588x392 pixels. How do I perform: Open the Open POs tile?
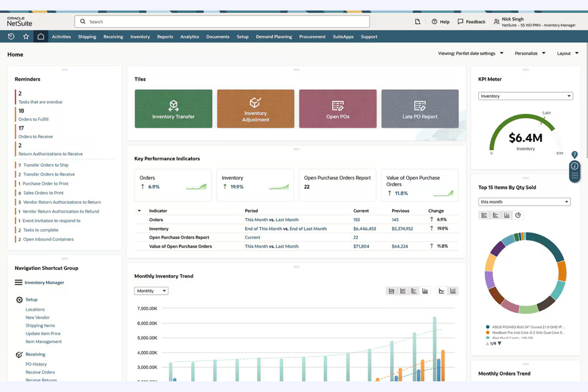click(337, 108)
